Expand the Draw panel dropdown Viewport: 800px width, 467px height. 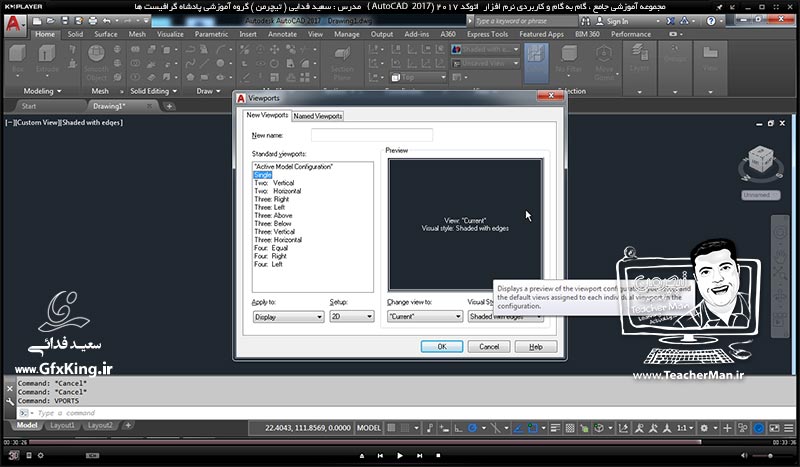click(x=208, y=91)
